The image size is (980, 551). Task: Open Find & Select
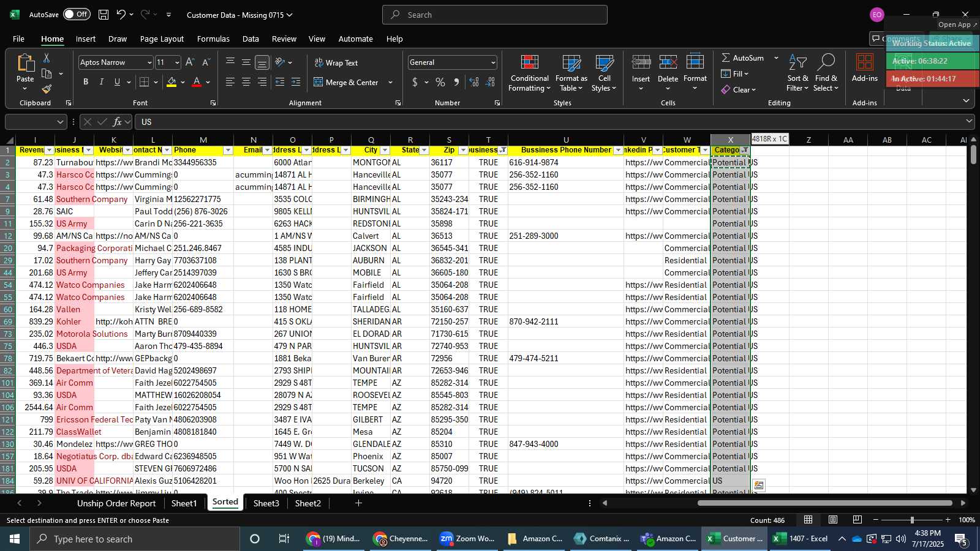(826, 73)
